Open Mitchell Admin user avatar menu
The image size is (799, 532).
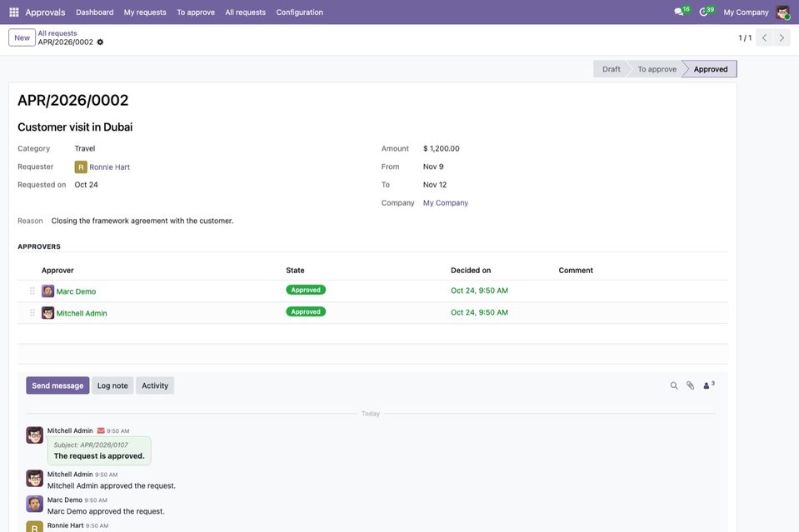click(x=783, y=12)
